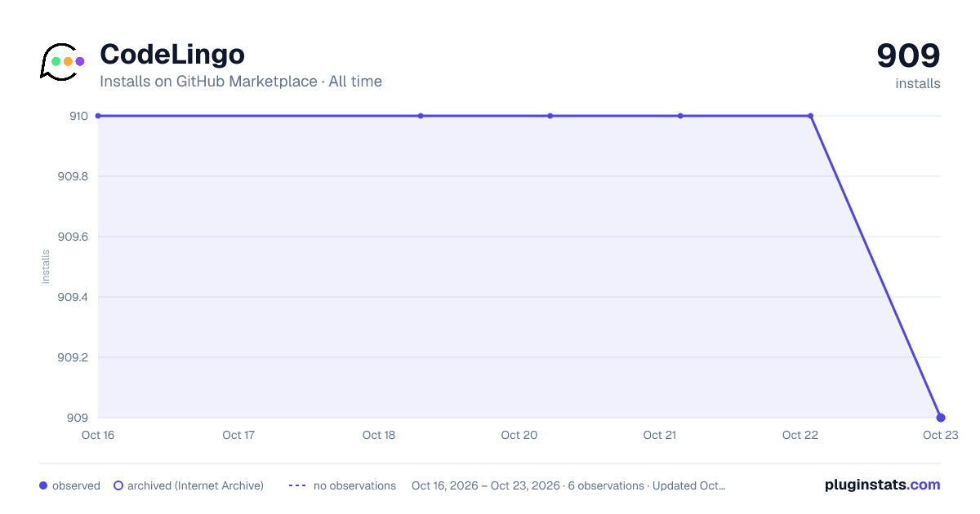Click the vertical 'installs' axis title
This screenshot has height=514, width=980.
tap(46, 267)
